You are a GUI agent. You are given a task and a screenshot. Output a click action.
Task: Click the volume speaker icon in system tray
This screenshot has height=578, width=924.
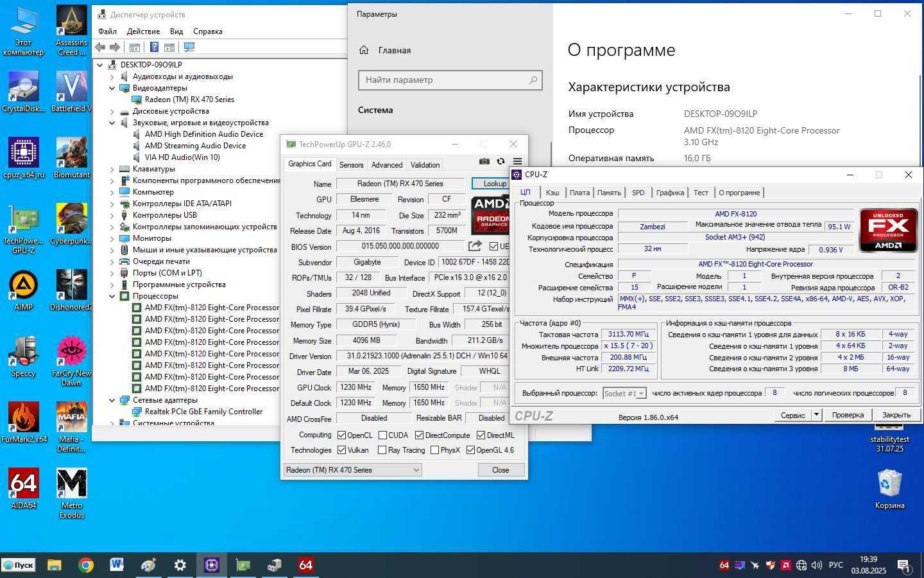pos(817,565)
